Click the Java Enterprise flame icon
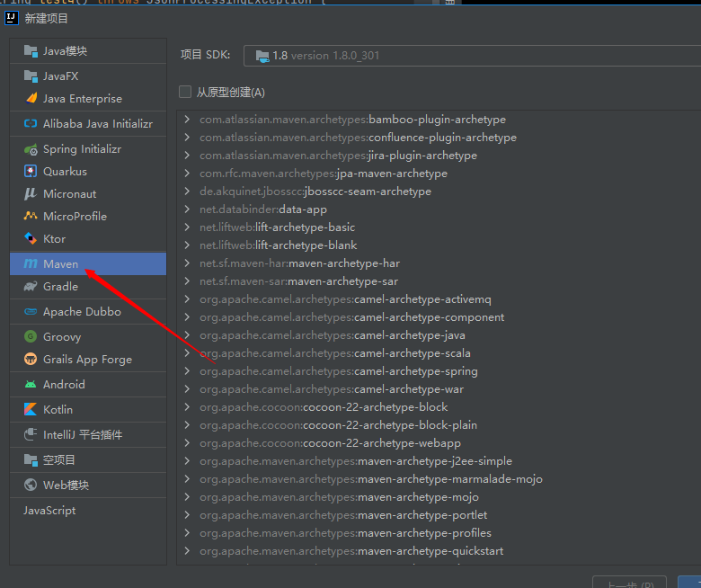701x588 pixels. click(31, 98)
